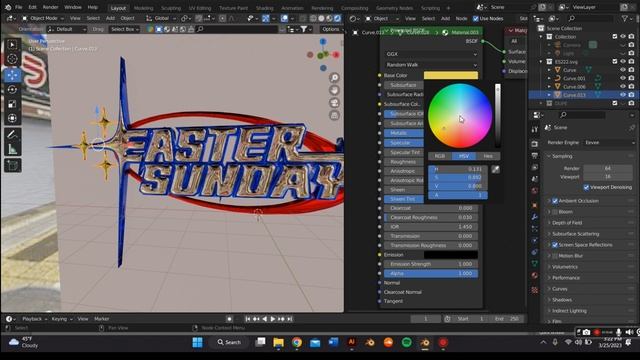Open the Render menu

point(50,7)
